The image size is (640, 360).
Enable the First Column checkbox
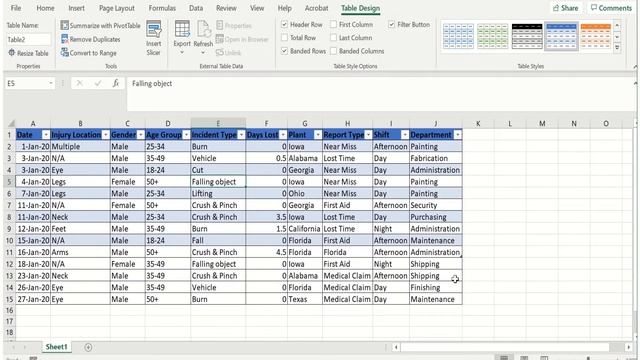point(333,24)
